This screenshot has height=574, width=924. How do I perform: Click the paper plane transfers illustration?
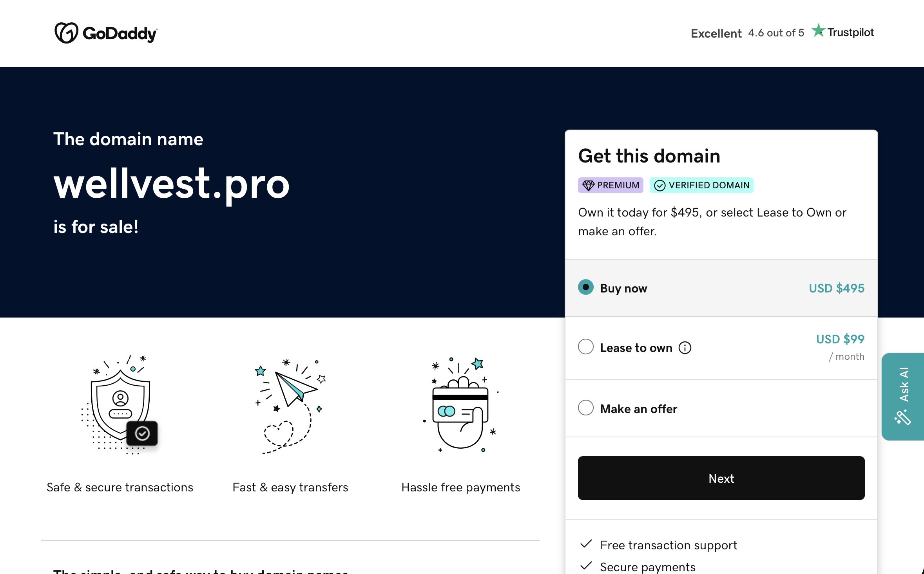point(290,403)
